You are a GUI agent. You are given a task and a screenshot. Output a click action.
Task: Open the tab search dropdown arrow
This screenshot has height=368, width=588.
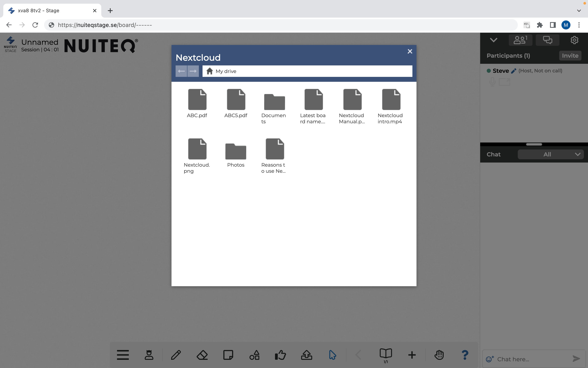click(579, 10)
